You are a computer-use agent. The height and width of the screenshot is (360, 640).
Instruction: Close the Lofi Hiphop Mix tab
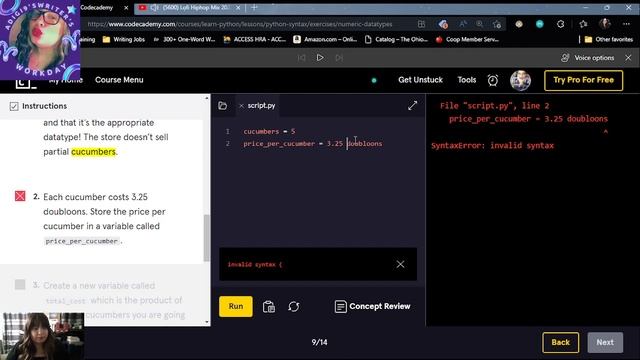238,8
